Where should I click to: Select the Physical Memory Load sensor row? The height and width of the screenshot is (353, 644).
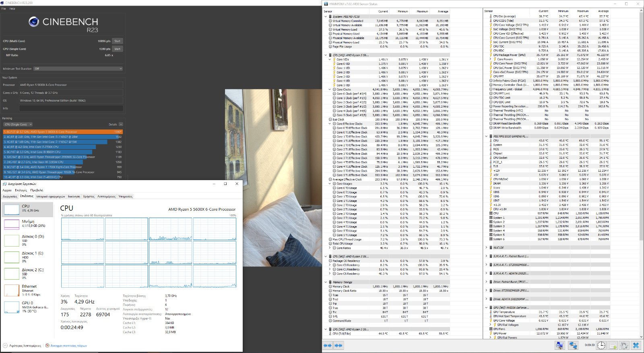coord(389,42)
